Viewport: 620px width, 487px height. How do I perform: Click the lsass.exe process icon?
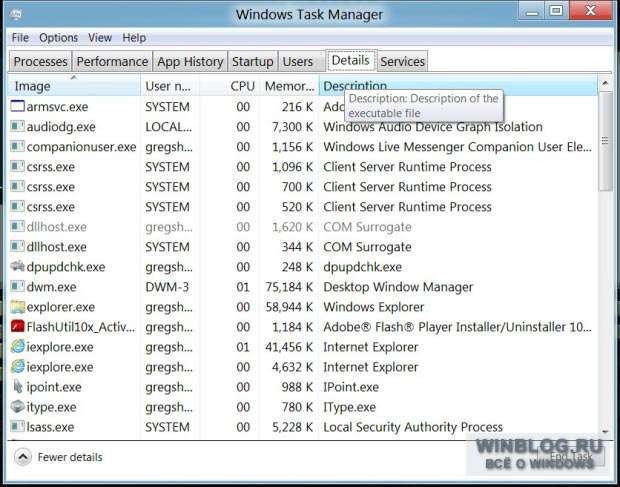[x=17, y=427]
